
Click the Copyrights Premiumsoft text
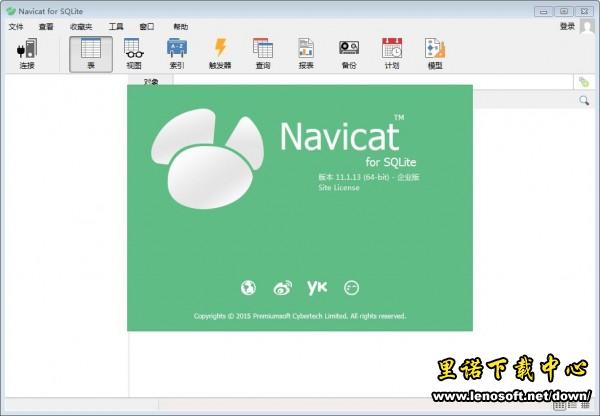click(x=300, y=316)
